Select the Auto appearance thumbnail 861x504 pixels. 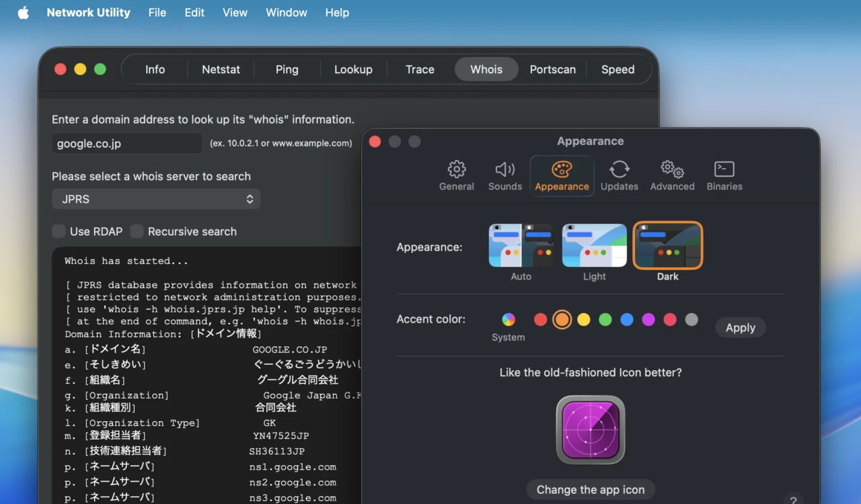tap(521, 245)
